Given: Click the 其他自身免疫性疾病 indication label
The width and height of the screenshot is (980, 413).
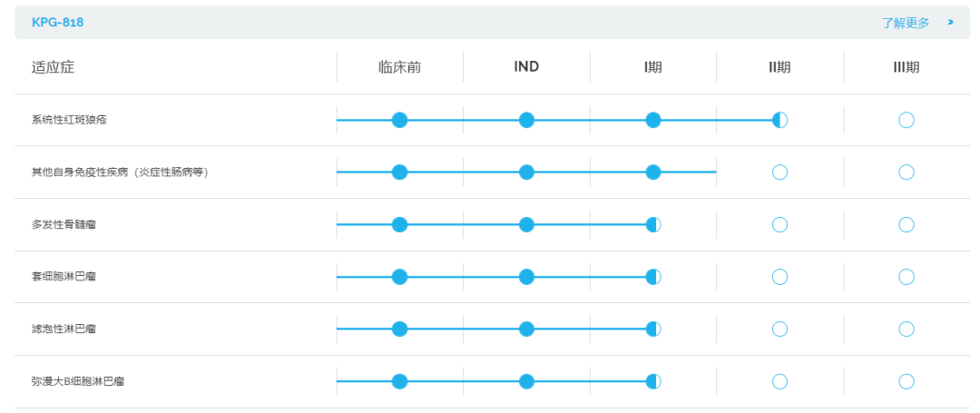Looking at the screenshot, I should pos(120,172).
